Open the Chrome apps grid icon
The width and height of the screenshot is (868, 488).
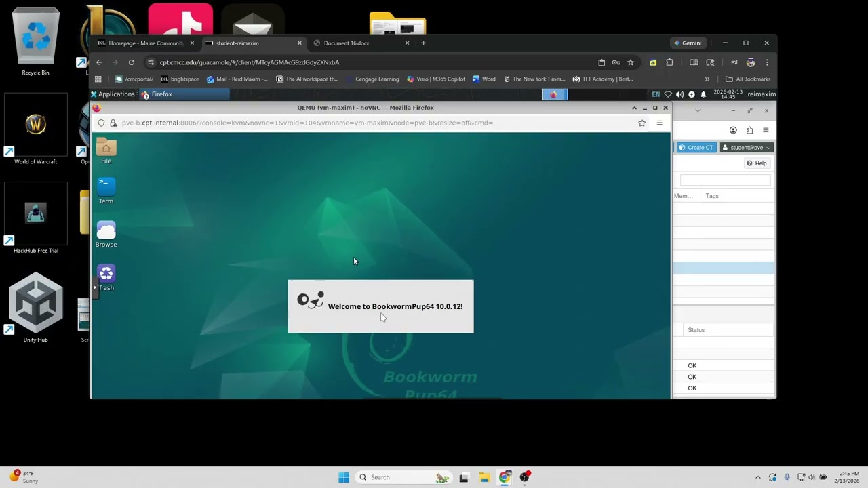tap(98, 79)
